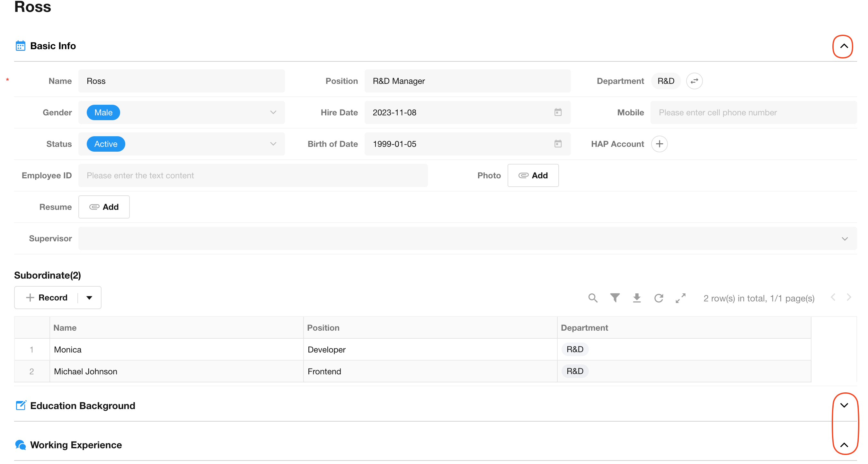Click the download/export icon in Subordinate table
Viewport: 868px width, 464px height.
(x=636, y=298)
